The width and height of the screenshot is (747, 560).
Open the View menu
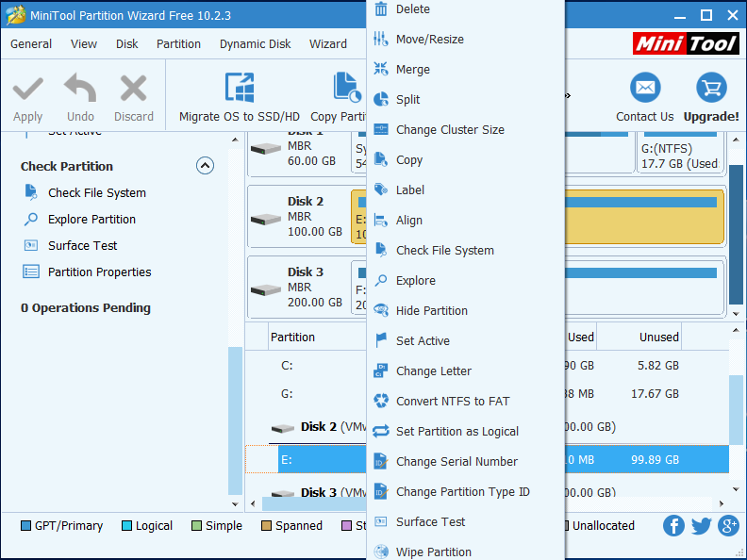tap(84, 43)
